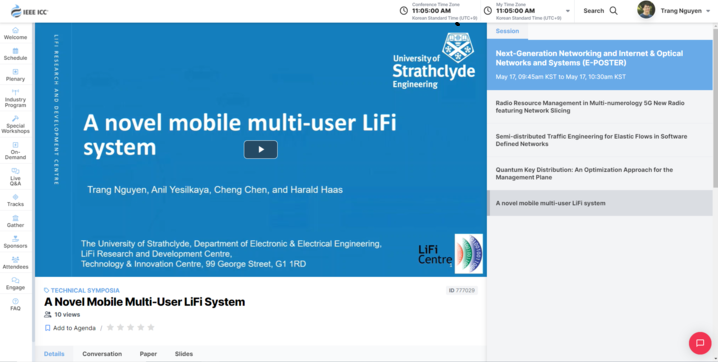Switch to the Paper tab
This screenshot has width=718, height=362.
tap(148, 354)
